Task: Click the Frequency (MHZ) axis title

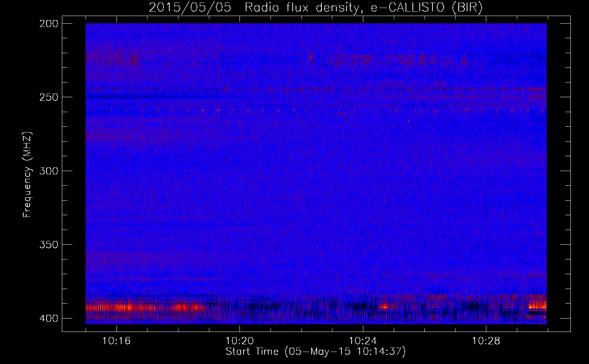Action: (27, 174)
